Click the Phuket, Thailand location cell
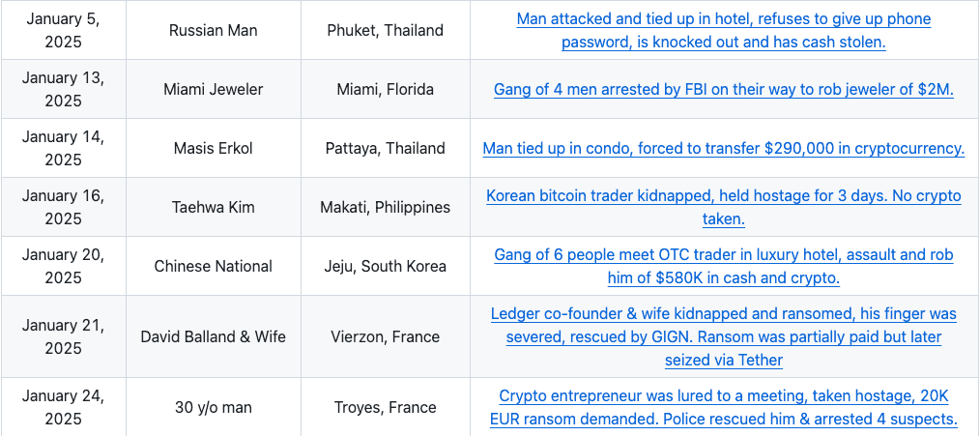This screenshot has width=980, height=436. pos(386,31)
